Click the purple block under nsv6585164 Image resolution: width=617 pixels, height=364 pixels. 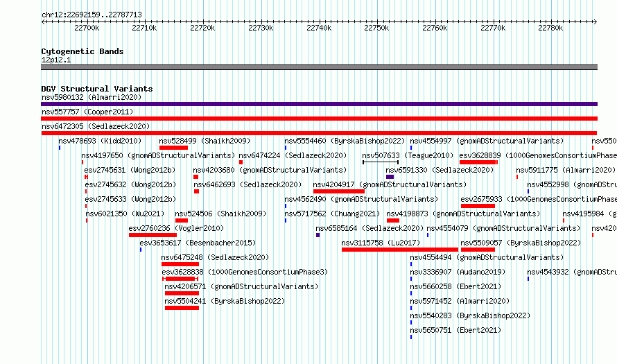click(x=318, y=235)
